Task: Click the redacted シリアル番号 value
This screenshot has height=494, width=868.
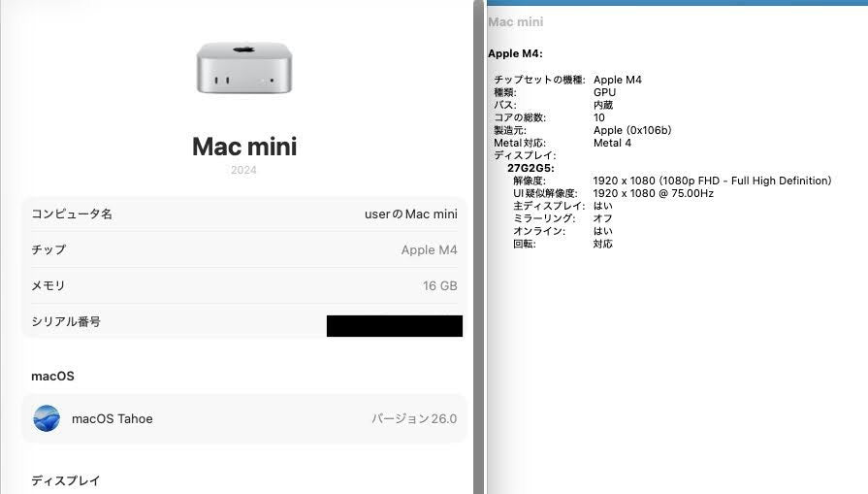Action: (394, 325)
